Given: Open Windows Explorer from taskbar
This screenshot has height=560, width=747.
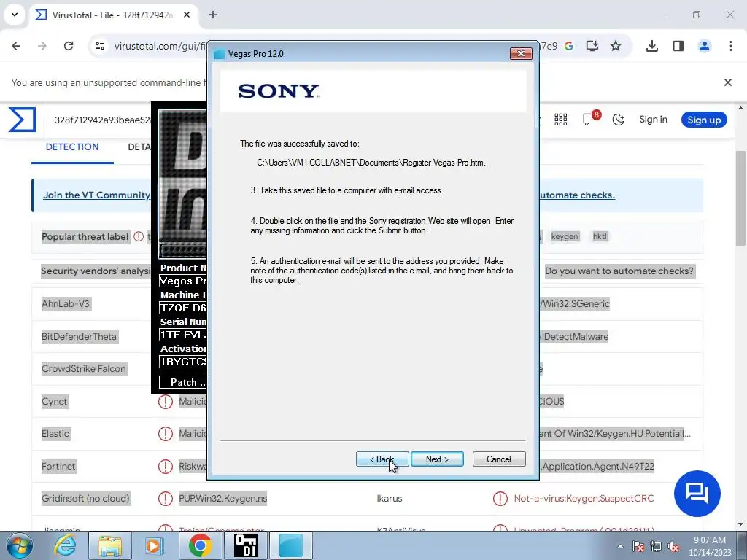Looking at the screenshot, I should tap(110, 545).
